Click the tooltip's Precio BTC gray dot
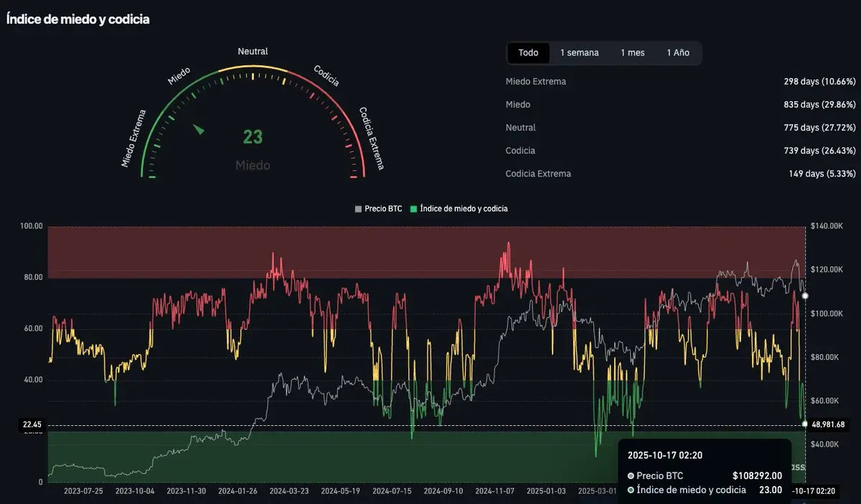Screen dimensions: 861x504 tap(631, 476)
